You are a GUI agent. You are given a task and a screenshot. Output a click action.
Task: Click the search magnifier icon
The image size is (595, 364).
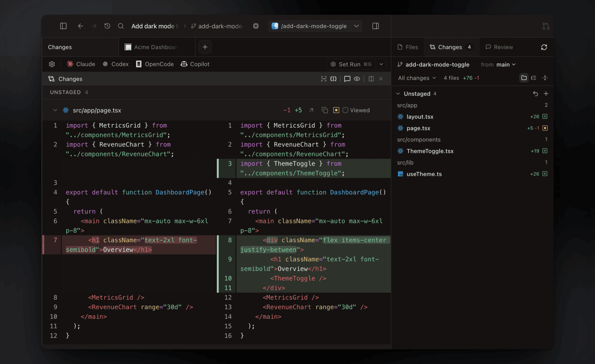[121, 26]
